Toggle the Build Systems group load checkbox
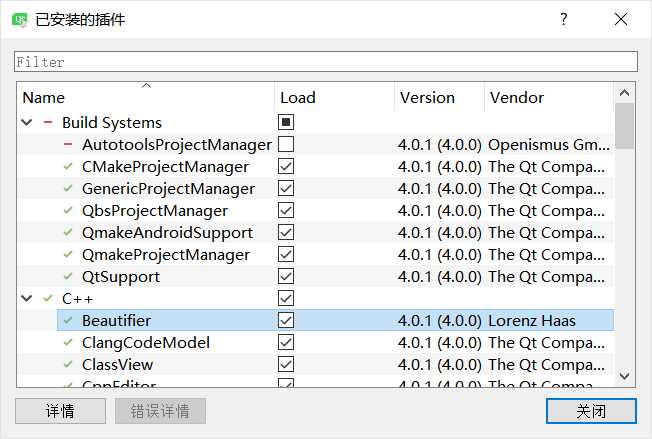Image resolution: width=652 pixels, height=439 pixels. [286, 122]
